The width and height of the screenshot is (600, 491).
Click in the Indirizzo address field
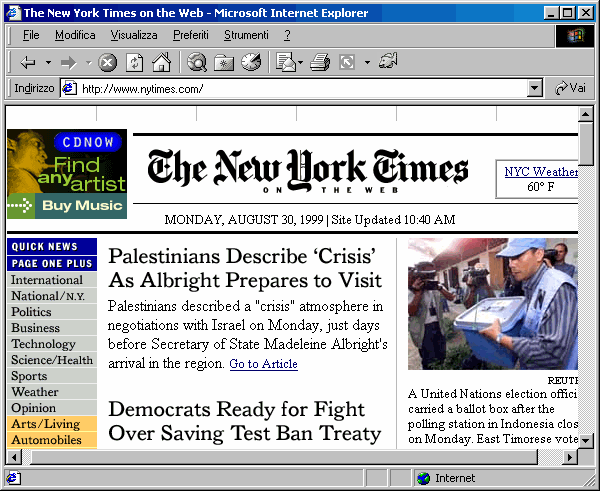pos(300,88)
